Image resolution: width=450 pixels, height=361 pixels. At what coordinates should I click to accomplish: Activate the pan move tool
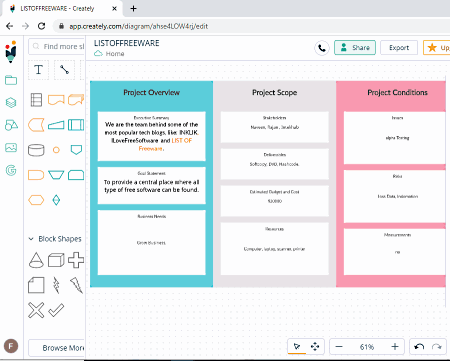click(x=315, y=347)
